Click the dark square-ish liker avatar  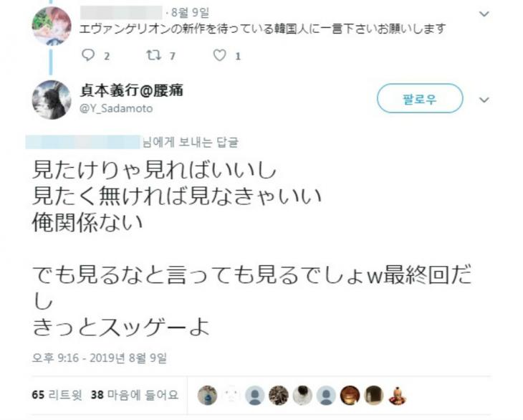click(373, 396)
